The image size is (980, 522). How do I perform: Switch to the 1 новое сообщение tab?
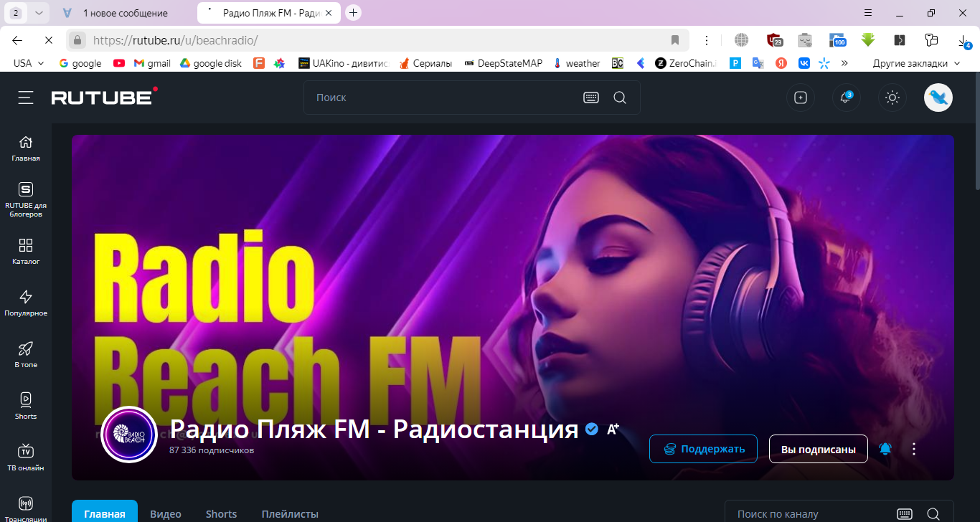coord(126,13)
